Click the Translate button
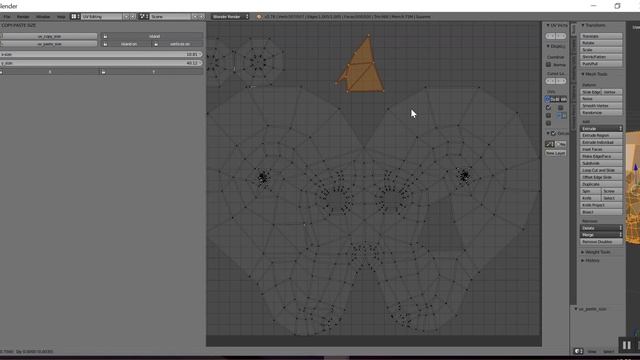 tap(601, 36)
